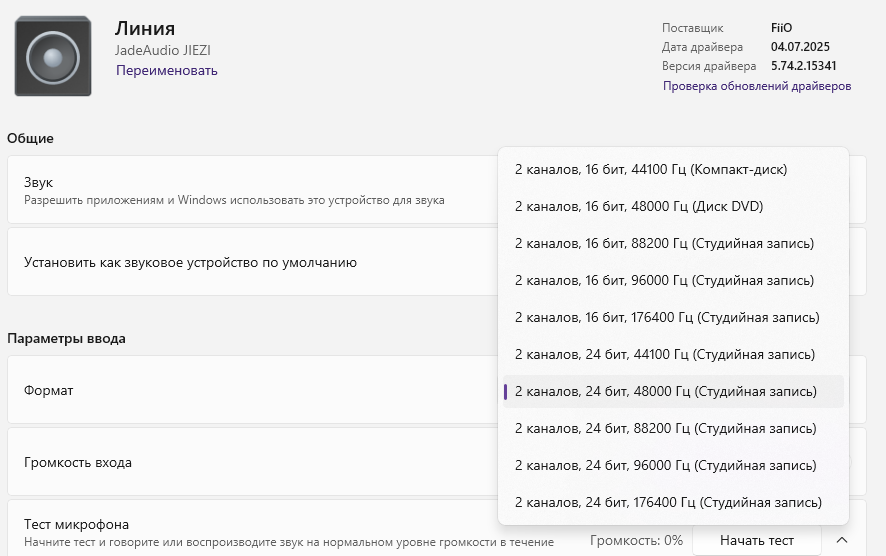886x556 pixels.
Task: Click the speaker device icon
Action: coord(53,57)
